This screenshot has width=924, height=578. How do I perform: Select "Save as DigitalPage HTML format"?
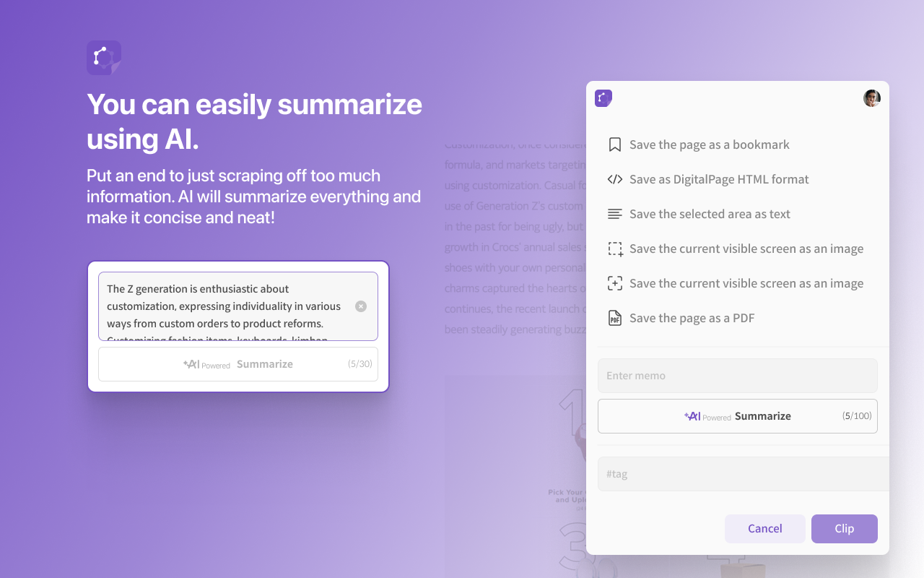(719, 179)
